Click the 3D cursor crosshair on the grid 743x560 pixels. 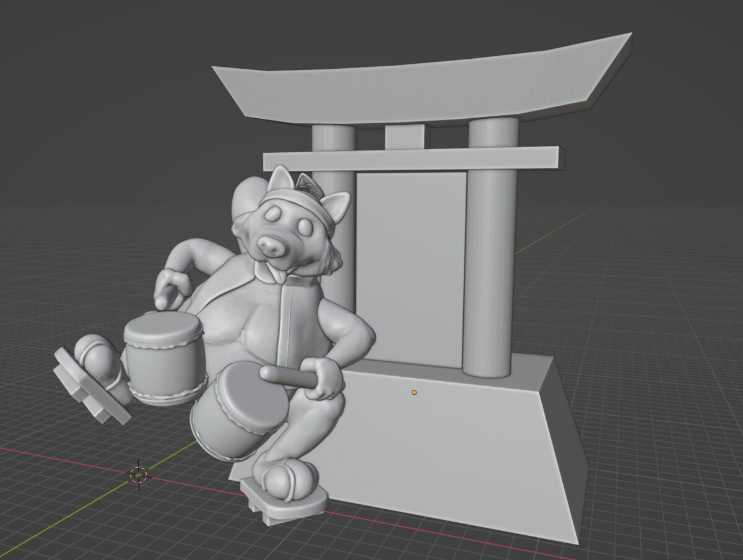pos(138,475)
